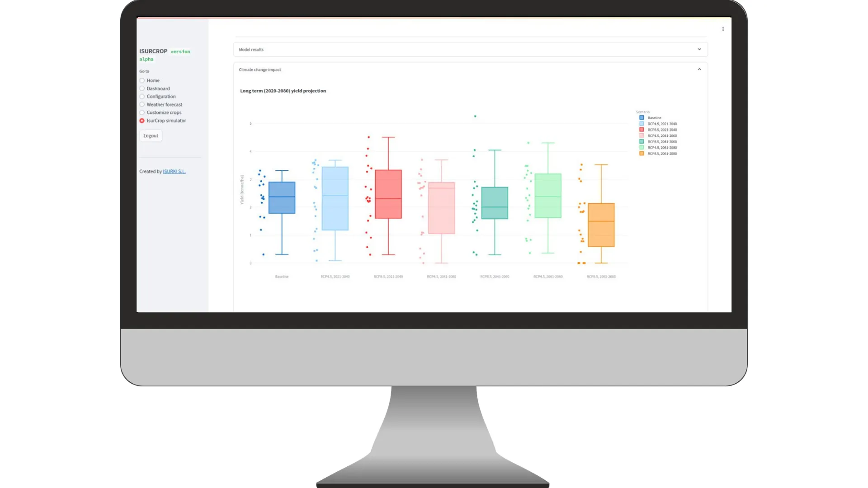
Task: Click the ISURKI S.L. link
Action: [x=174, y=171]
